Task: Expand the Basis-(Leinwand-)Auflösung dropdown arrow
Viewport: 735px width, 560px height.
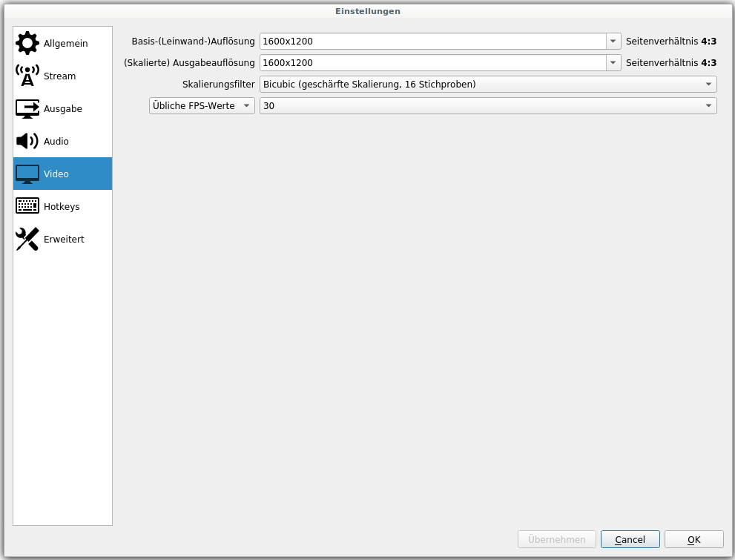Action: 613,42
